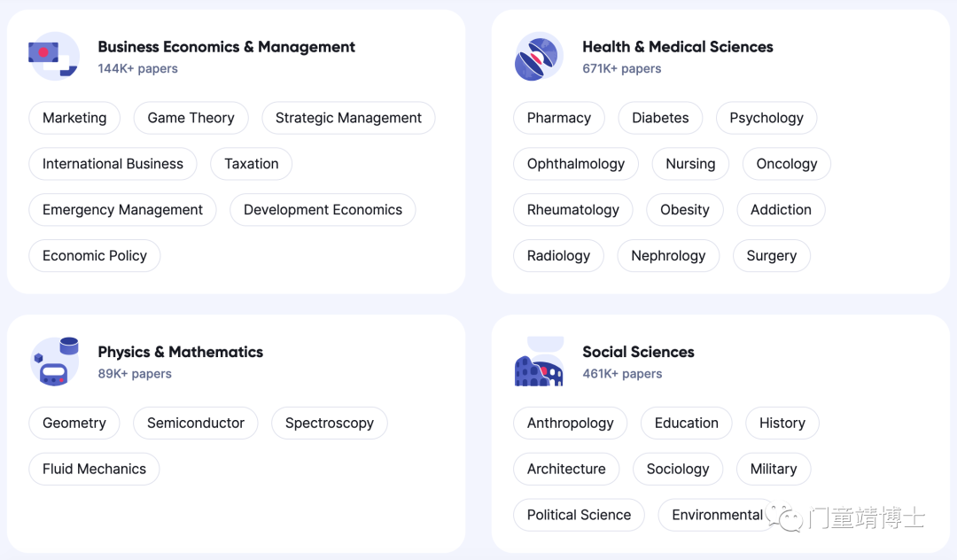Click the Physics & Mathematics category icon
Viewport: 957px width, 560px height.
tap(55, 362)
